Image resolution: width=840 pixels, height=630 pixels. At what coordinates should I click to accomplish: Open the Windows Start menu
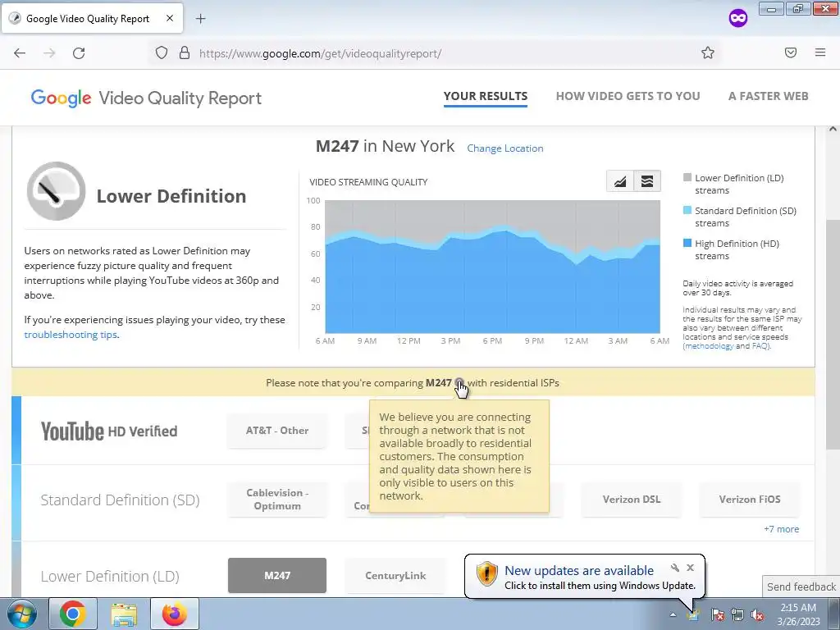pyautogui.click(x=22, y=614)
